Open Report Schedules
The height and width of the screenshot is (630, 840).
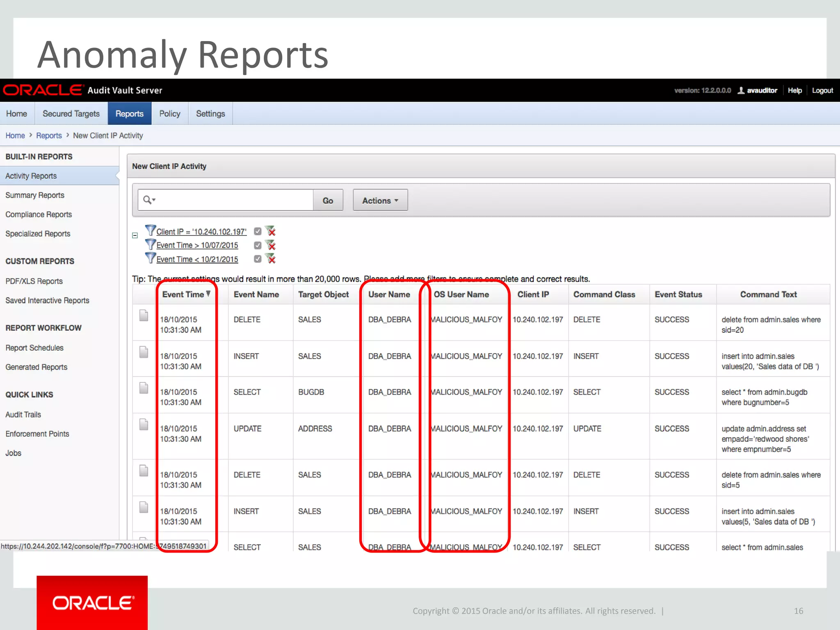(34, 348)
